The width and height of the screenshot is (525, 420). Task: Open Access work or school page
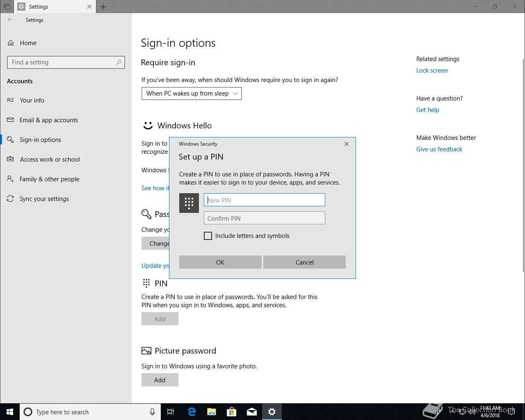(x=50, y=160)
